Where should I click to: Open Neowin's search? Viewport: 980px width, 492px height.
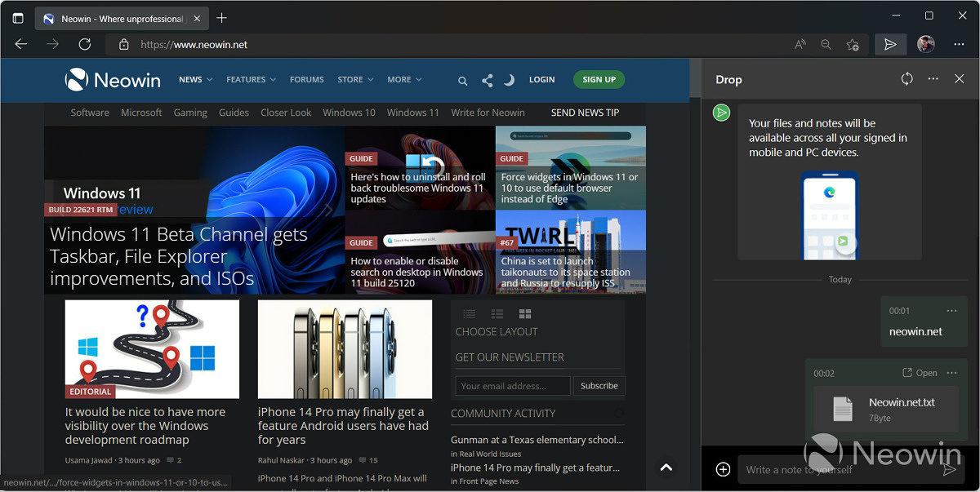coord(462,81)
